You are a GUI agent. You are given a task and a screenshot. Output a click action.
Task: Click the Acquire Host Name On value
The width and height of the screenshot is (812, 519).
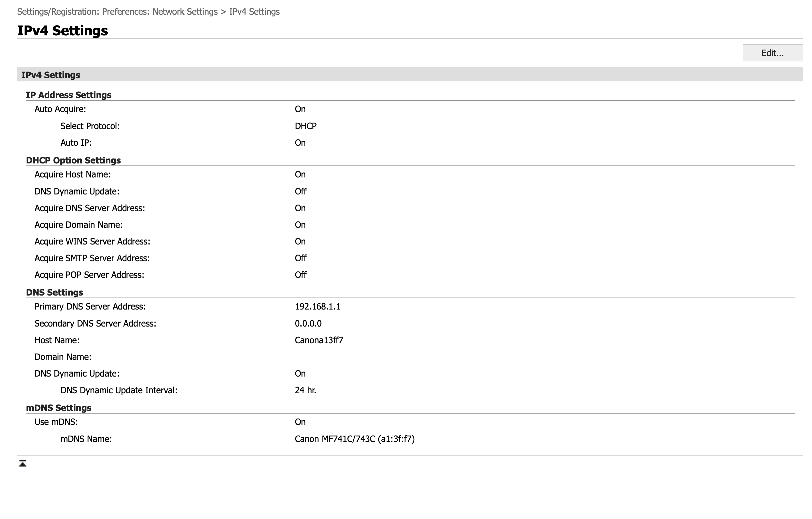coord(300,174)
